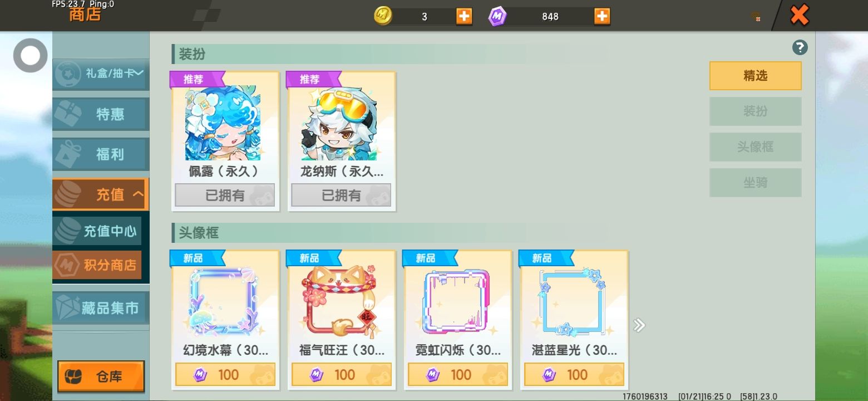868x401 pixels.
Task: Add gold coins with plus icon
Action: (464, 16)
